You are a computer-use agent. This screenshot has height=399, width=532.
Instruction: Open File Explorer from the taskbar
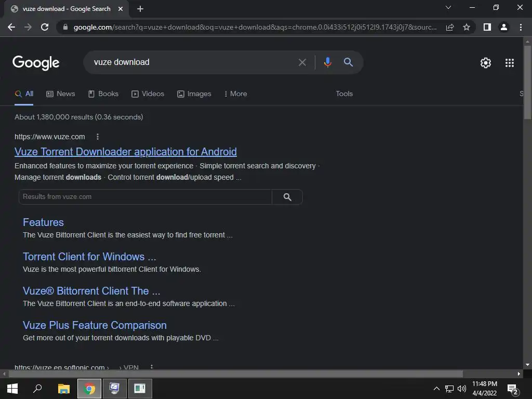click(63, 389)
